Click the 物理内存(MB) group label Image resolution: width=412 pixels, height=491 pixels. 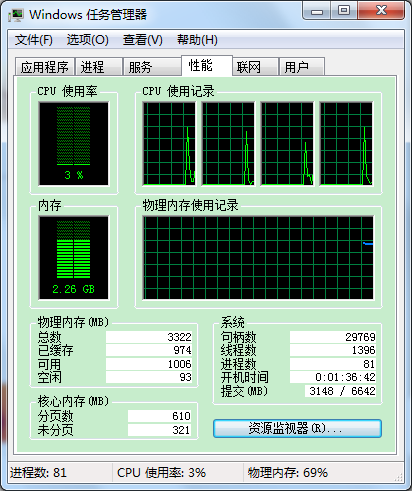coord(73,322)
